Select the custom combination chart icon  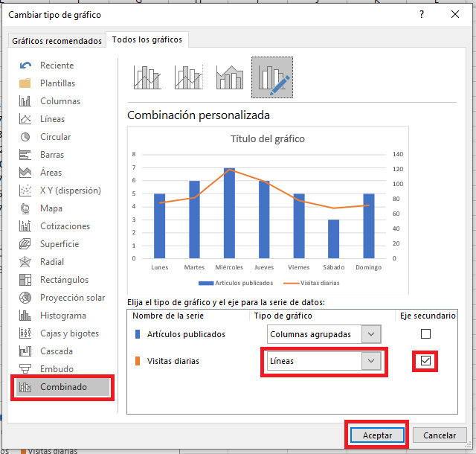(271, 77)
